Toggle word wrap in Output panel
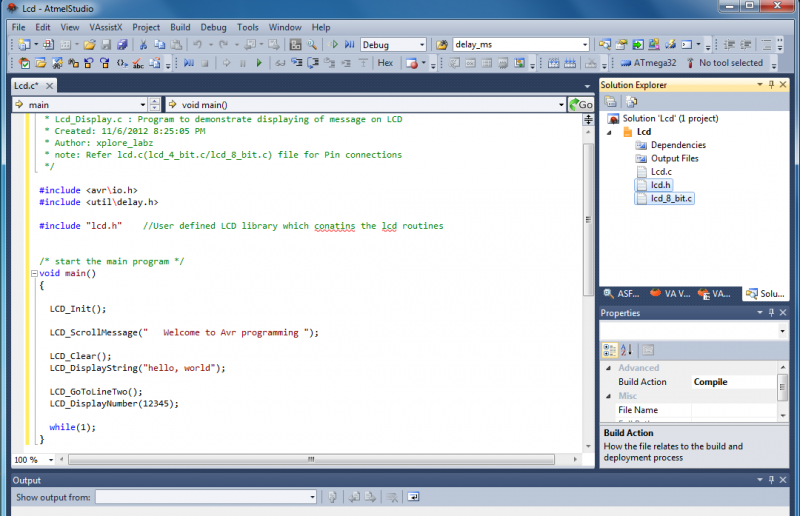Screen dimensions: 800x516 pos(413,497)
